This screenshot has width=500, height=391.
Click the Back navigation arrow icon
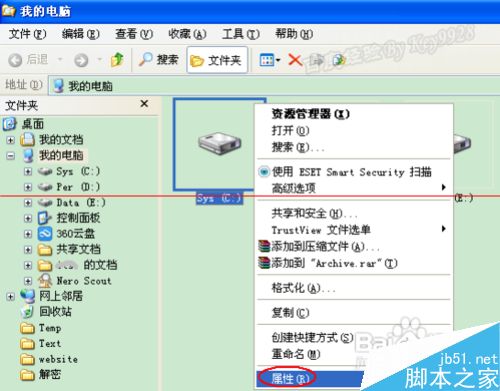[x=15, y=60]
